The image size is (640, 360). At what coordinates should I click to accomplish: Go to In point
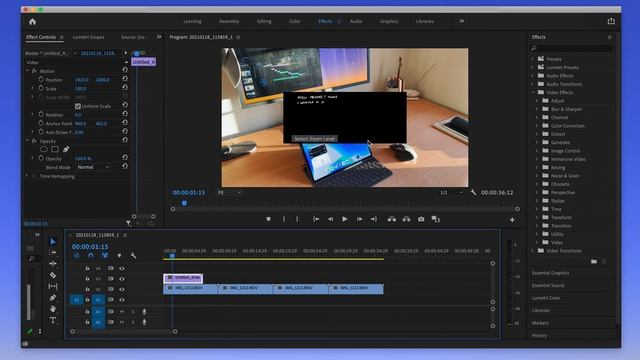tap(316, 219)
